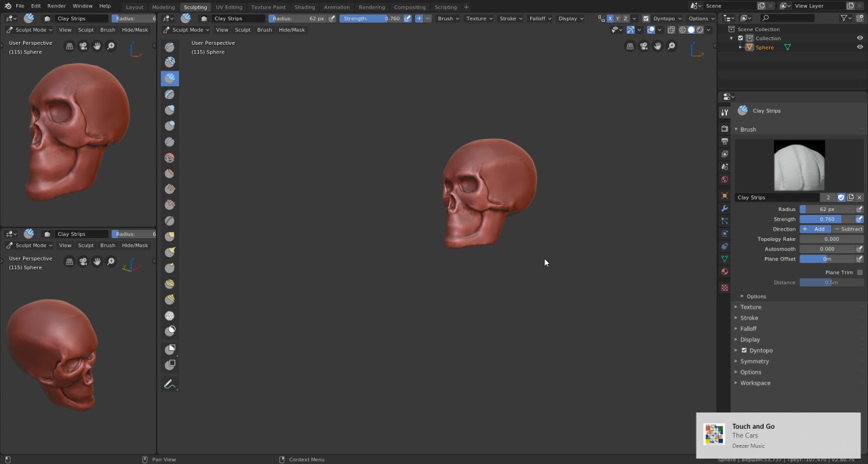Select the Snake Hook brush tool
Screen dimensions: 868x464
pos(170,252)
